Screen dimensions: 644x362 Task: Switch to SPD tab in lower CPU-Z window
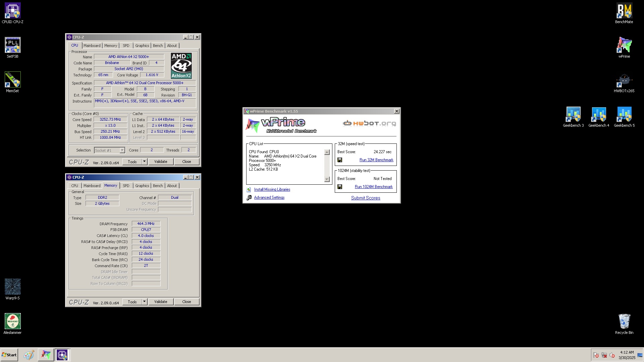[x=126, y=186]
